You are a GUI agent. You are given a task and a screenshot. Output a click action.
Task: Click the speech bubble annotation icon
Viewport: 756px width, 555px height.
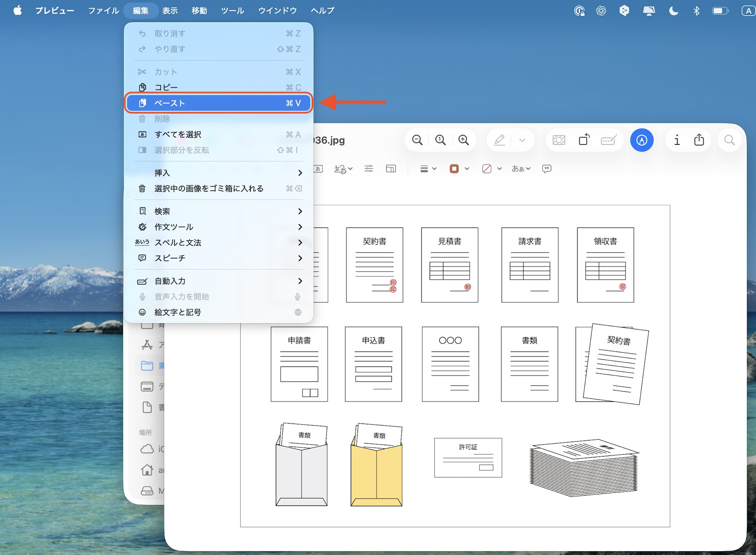[x=547, y=169]
